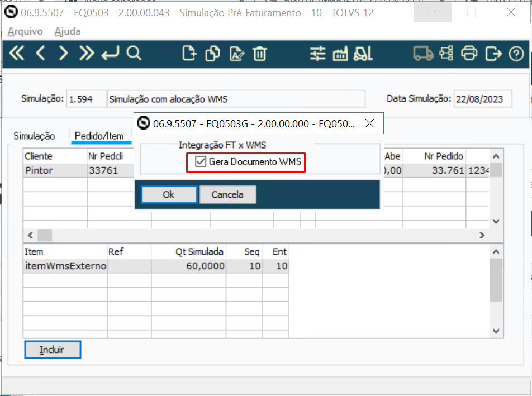Edit simulation with modify icon
This screenshot has width=532, height=396.
pos(237,54)
